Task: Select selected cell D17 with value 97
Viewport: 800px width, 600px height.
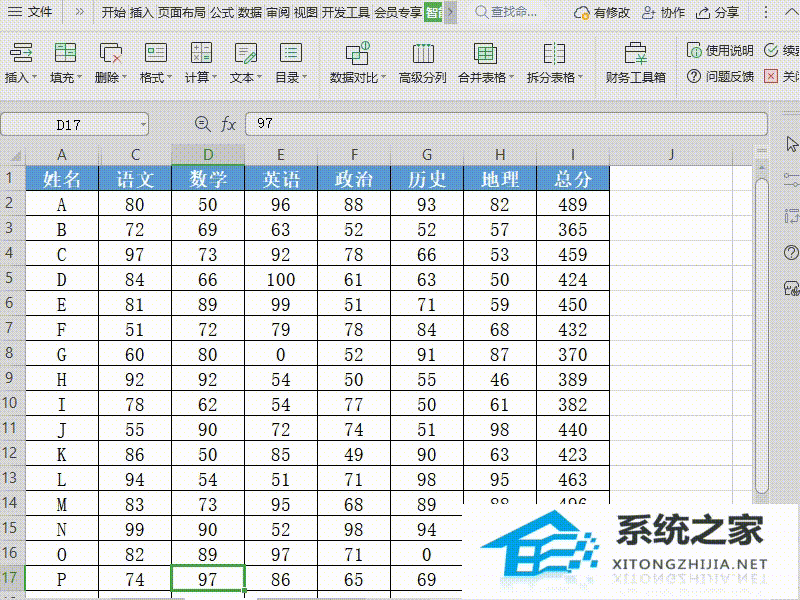Action: pos(208,579)
